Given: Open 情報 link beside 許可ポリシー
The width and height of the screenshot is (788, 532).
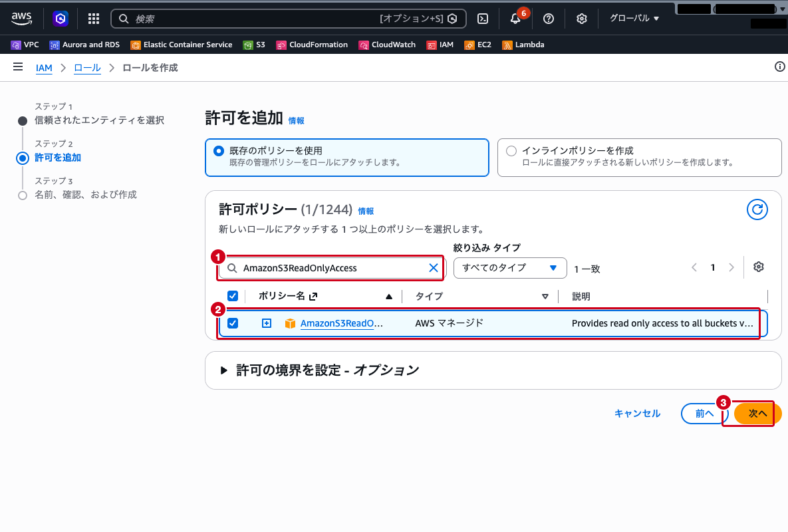Looking at the screenshot, I should click(366, 211).
